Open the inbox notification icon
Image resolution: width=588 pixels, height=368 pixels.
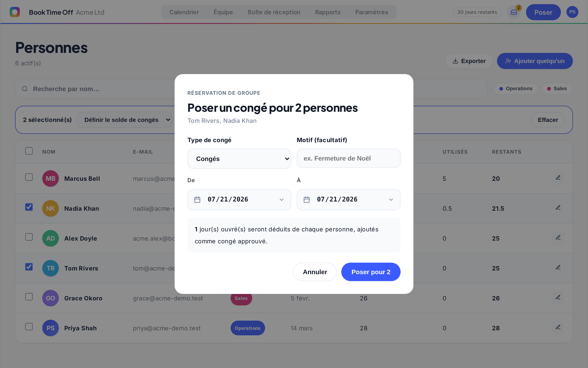coord(514,12)
